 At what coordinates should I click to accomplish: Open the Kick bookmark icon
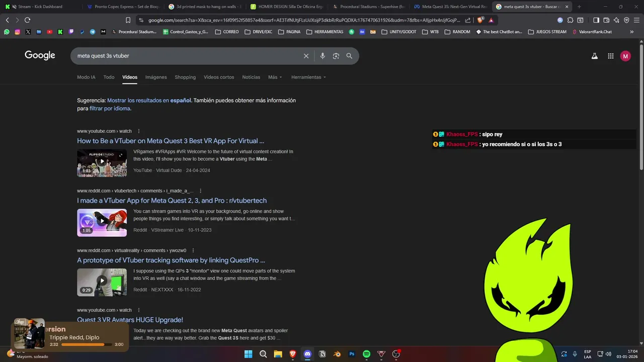pos(60,32)
